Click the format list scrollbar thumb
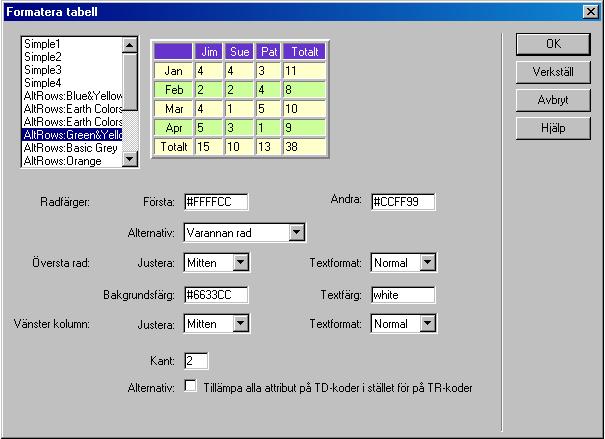The width and height of the screenshot is (605, 439). click(130, 81)
